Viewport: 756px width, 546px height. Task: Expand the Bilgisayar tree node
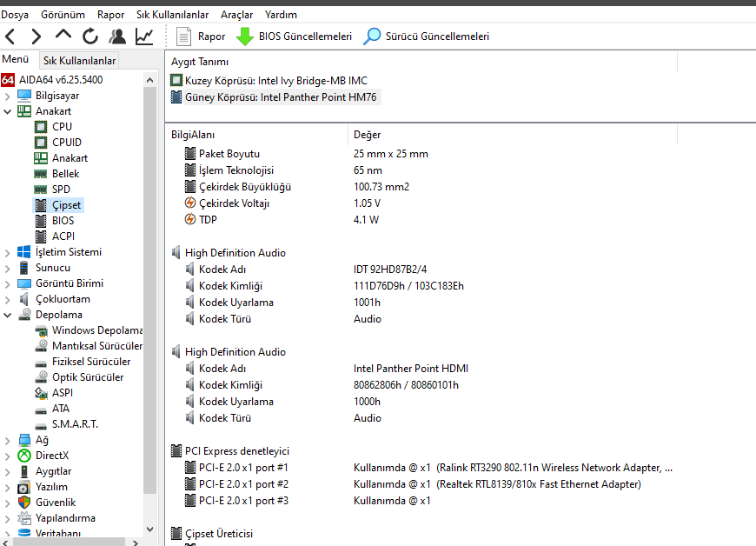7,96
